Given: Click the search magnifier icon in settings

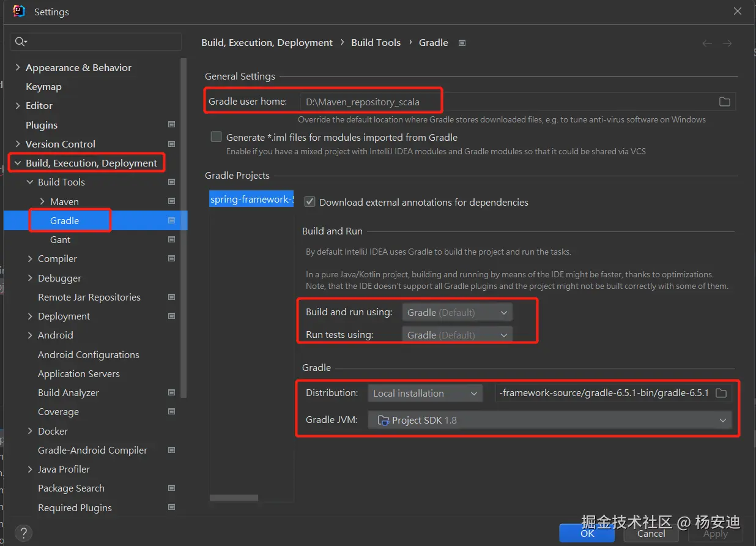Looking at the screenshot, I should (20, 42).
